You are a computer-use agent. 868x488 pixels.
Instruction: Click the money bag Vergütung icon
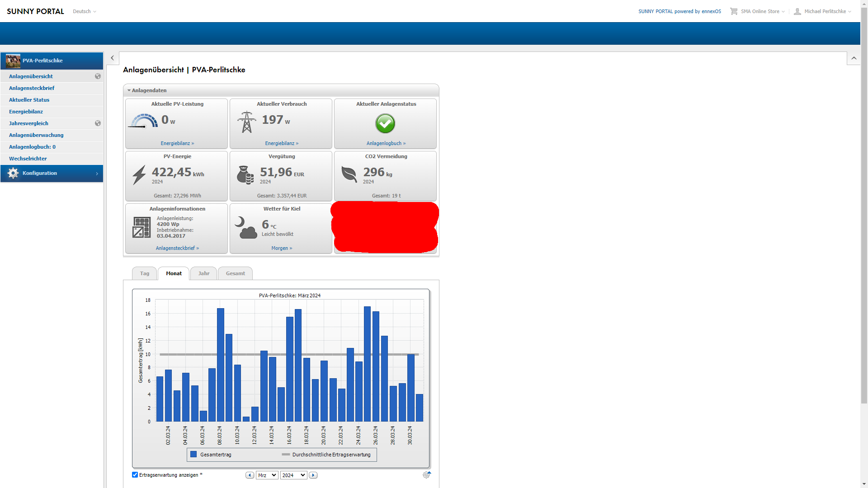(x=245, y=175)
